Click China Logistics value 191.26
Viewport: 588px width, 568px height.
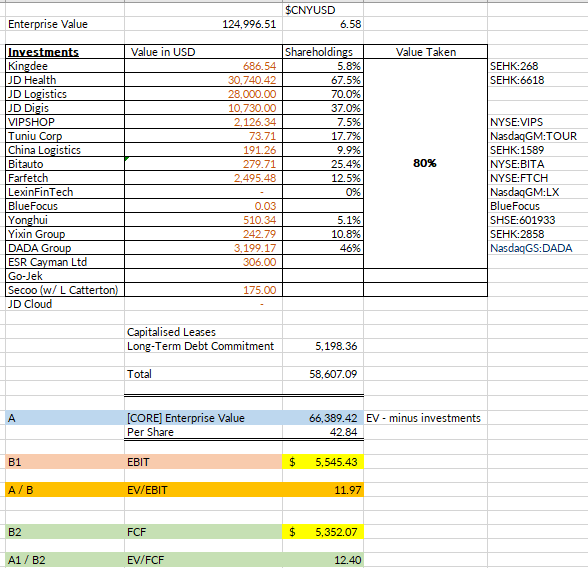click(x=203, y=150)
